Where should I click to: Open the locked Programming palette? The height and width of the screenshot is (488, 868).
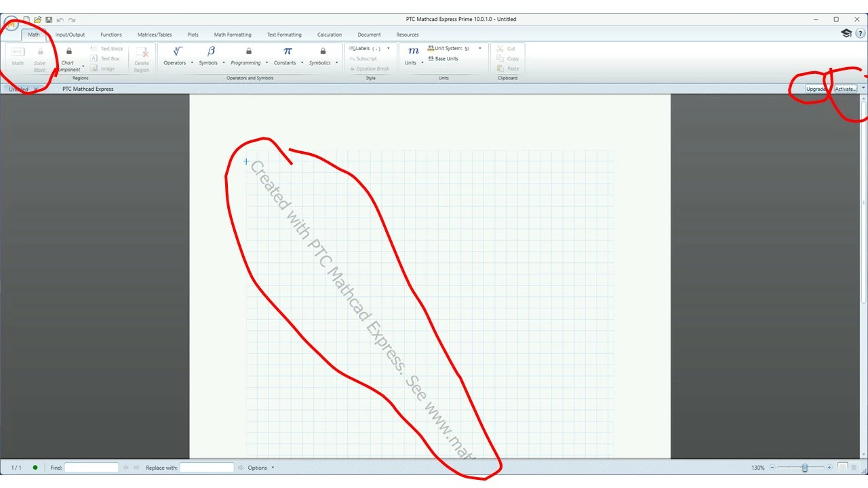pyautogui.click(x=249, y=51)
